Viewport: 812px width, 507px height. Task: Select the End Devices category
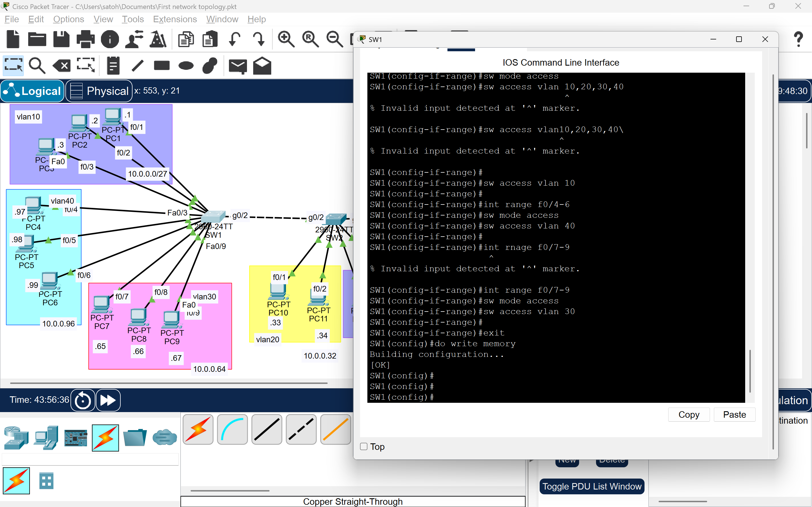click(x=46, y=438)
